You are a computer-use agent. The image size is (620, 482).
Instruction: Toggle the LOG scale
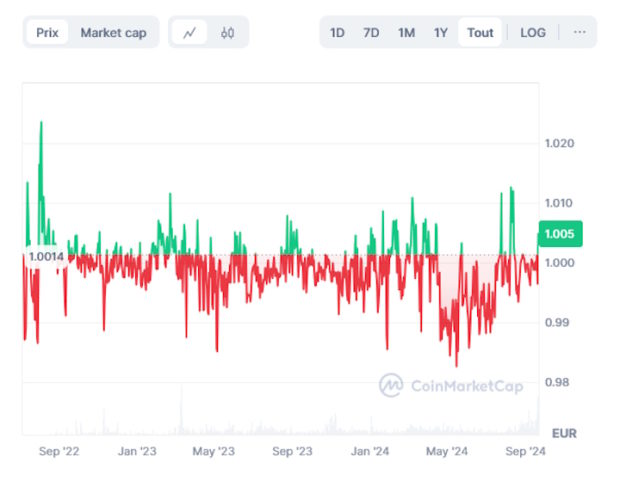pyautogui.click(x=533, y=32)
